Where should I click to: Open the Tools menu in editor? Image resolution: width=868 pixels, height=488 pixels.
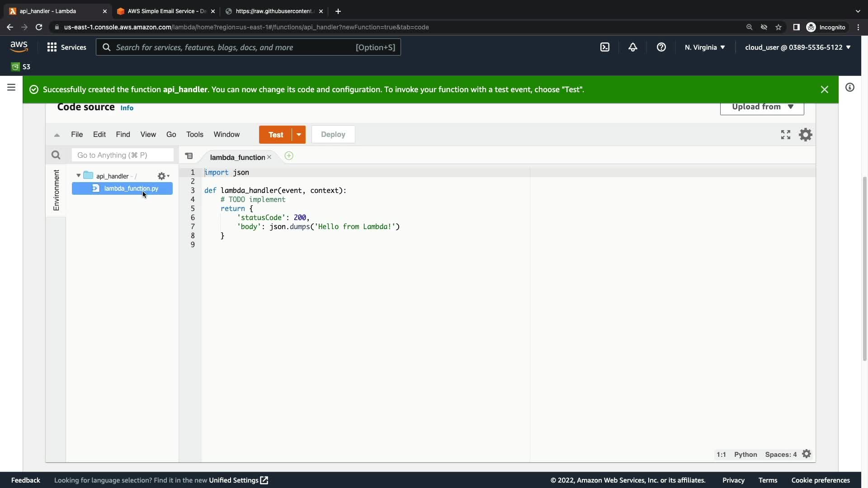tap(195, 135)
